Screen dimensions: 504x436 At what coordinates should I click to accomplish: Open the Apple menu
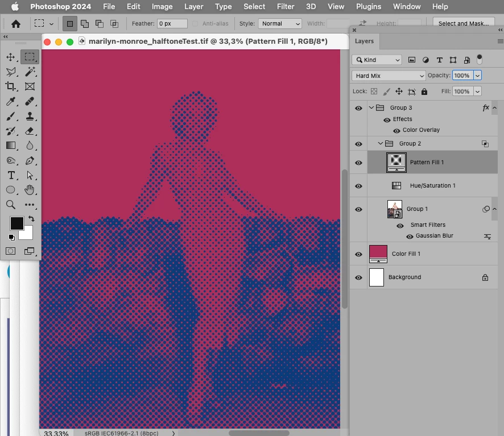(x=15, y=6)
